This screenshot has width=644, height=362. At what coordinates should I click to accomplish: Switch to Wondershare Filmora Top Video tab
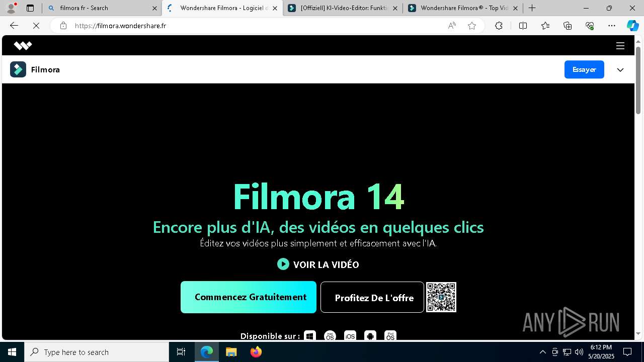[464, 8]
